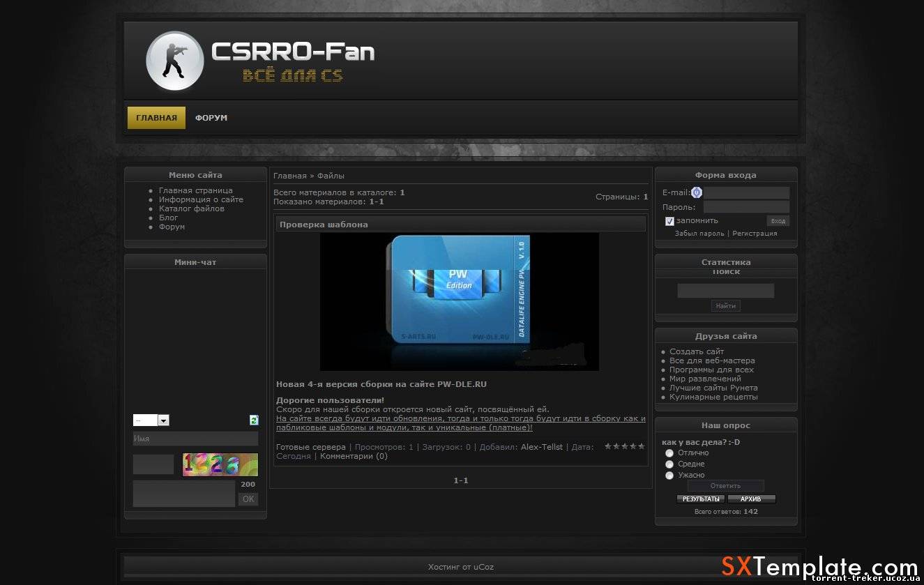Click the uID icon beside E-mail
The height and width of the screenshot is (585, 924).
coord(697,192)
